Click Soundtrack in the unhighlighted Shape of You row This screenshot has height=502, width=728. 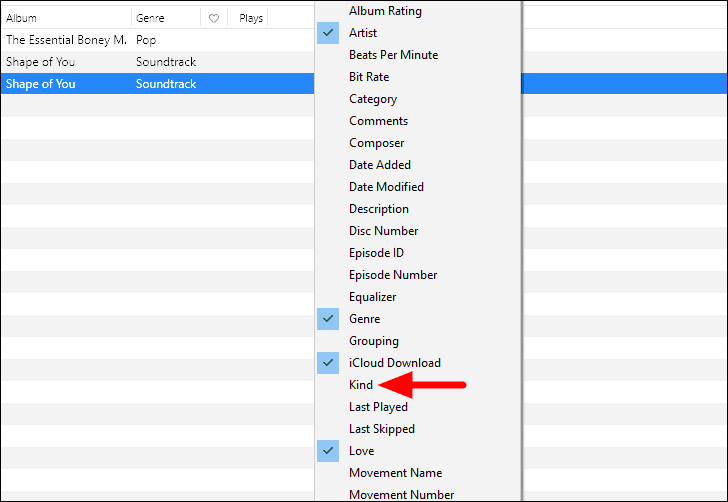pyautogui.click(x=166, y=62)
